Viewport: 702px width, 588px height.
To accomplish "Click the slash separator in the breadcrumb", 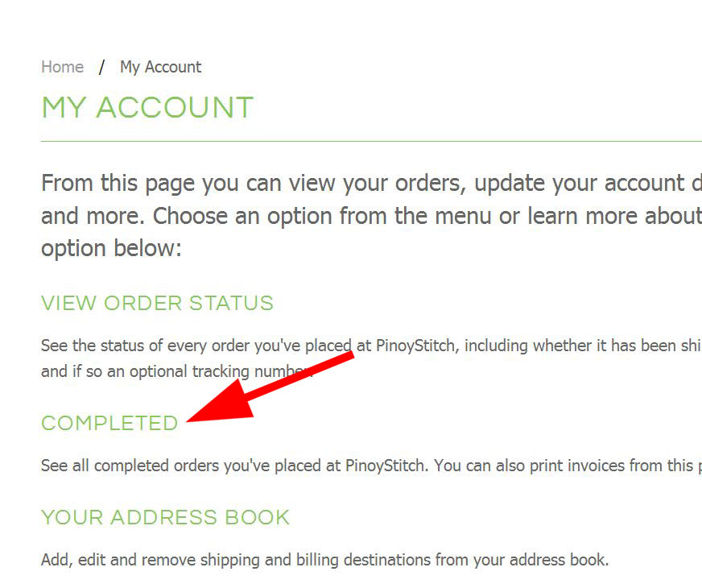I will pos(101,67).
